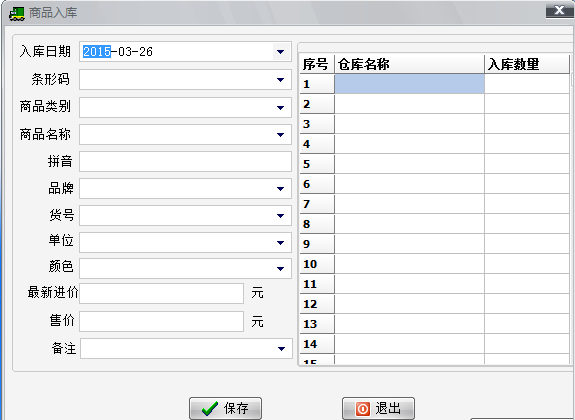Click the 退出 exit button
The height and width of the screenshot is (420, 575).
click(378, 408)
